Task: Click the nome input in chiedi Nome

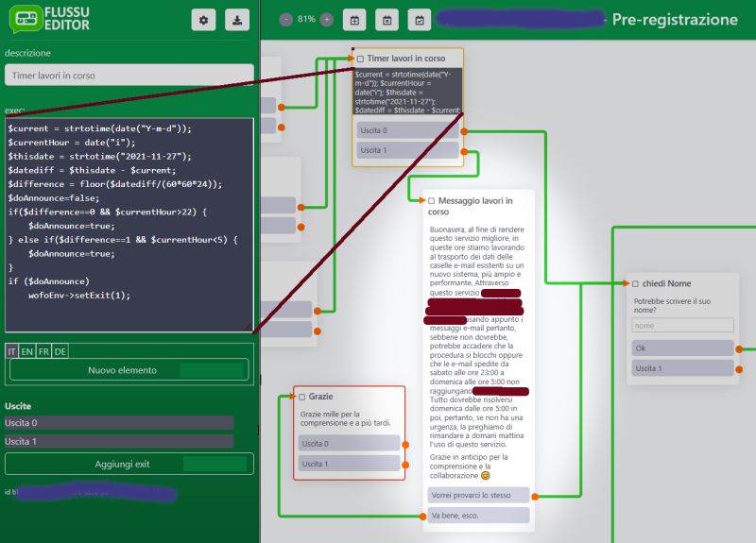Action: click(x=682, y=325)
